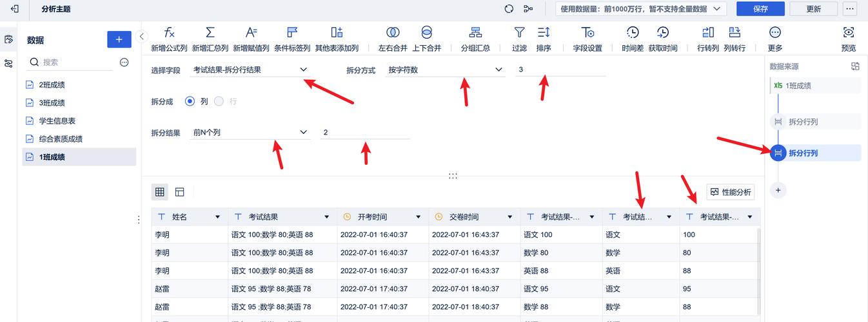Click plus button to add step

pyautogui.click(x=778, y=190)
